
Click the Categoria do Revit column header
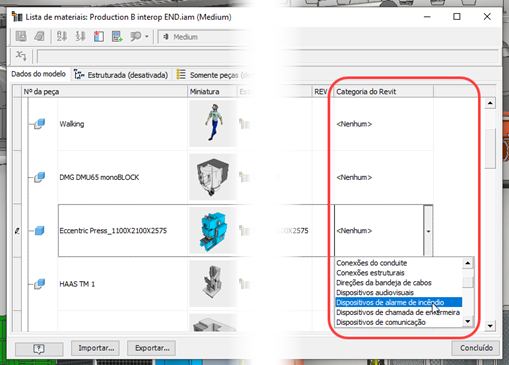click(x=383, y=92)
